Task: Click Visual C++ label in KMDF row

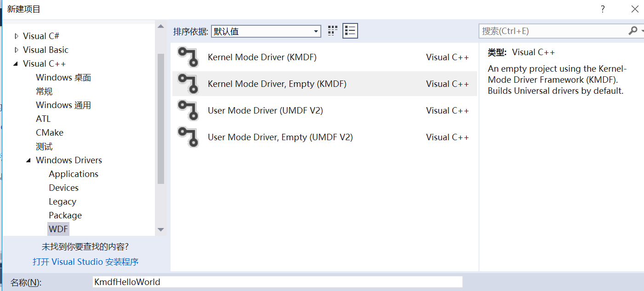Action: [447, 57]
